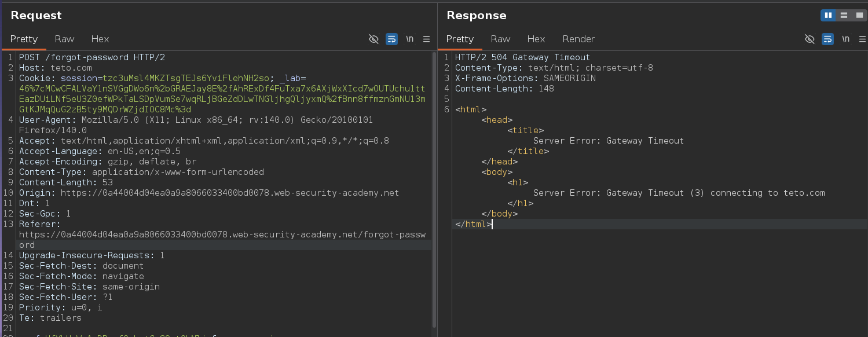Toggle line wrap icon in Request panel
This screenshot has height=337, width=868.
coord(391,39)
